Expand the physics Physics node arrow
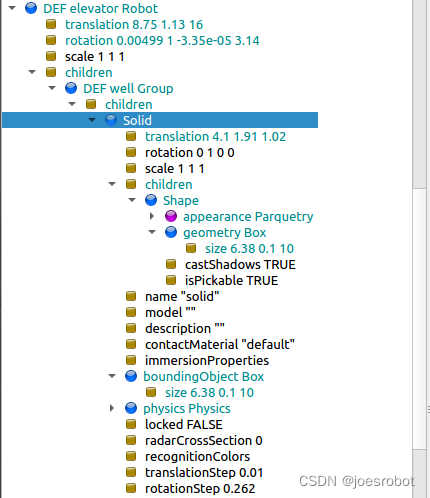Viewport: 430px width, 498px height. click(x=112, y=408)
